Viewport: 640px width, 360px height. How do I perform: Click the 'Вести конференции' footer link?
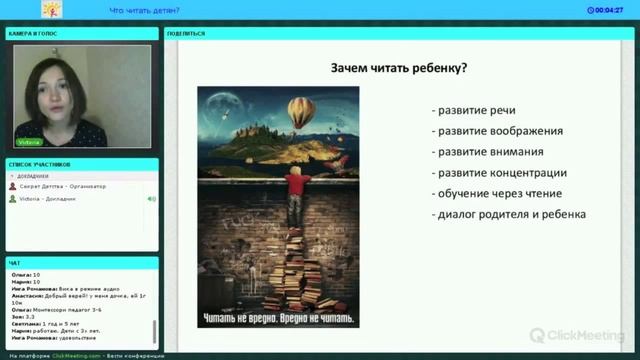pos(136,356)
